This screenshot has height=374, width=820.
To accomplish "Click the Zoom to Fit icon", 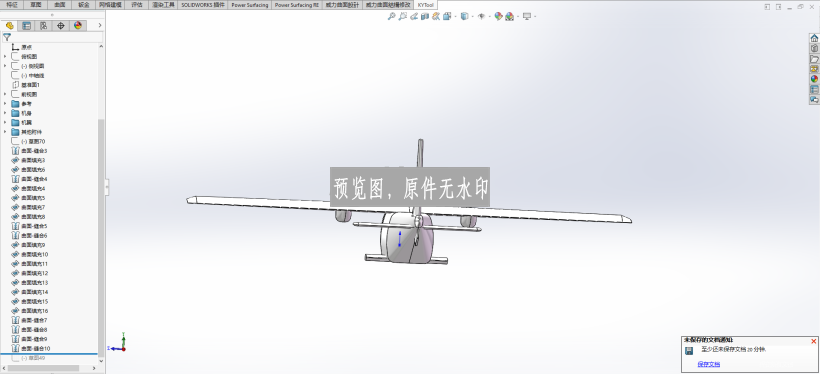I will [391, 16].
